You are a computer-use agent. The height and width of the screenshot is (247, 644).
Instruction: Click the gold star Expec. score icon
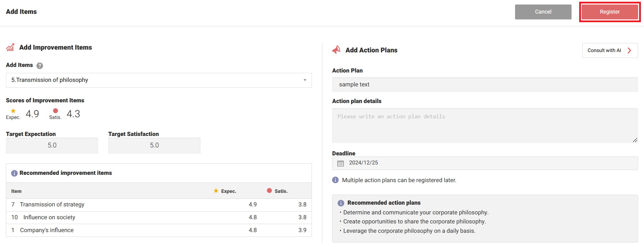pyautogui.click(x=13, y=111)
